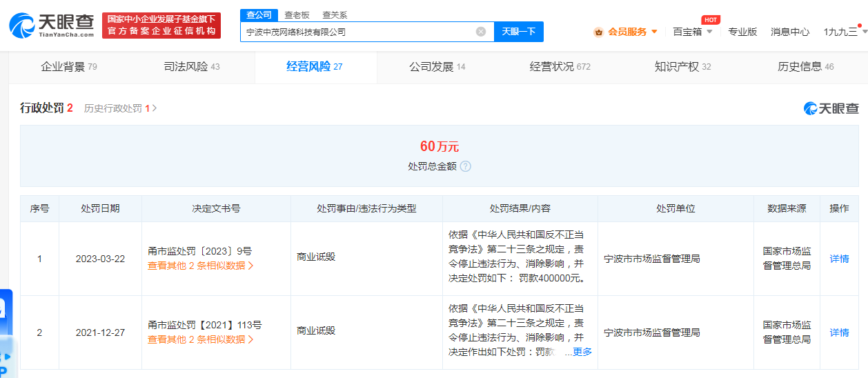Expand 历史行政处罚 with the chevron arrow
The width and height of the screenshot is (868, 378).
point(155,108)
